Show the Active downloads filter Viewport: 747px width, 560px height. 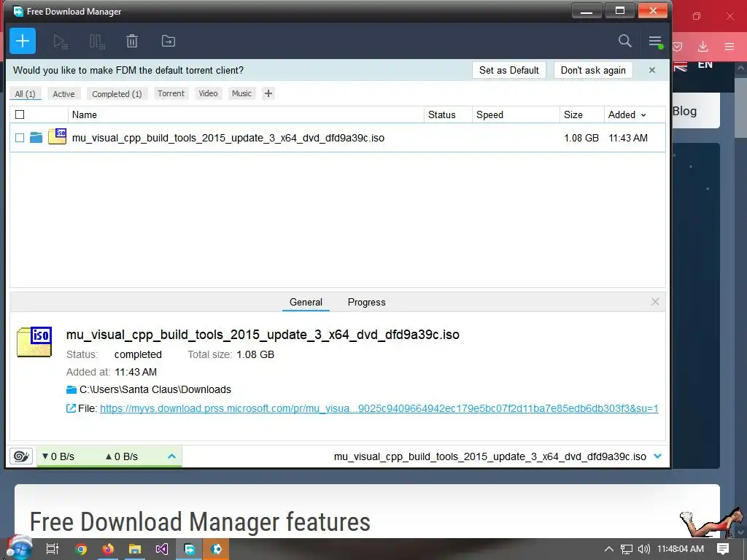coord(63,94)
